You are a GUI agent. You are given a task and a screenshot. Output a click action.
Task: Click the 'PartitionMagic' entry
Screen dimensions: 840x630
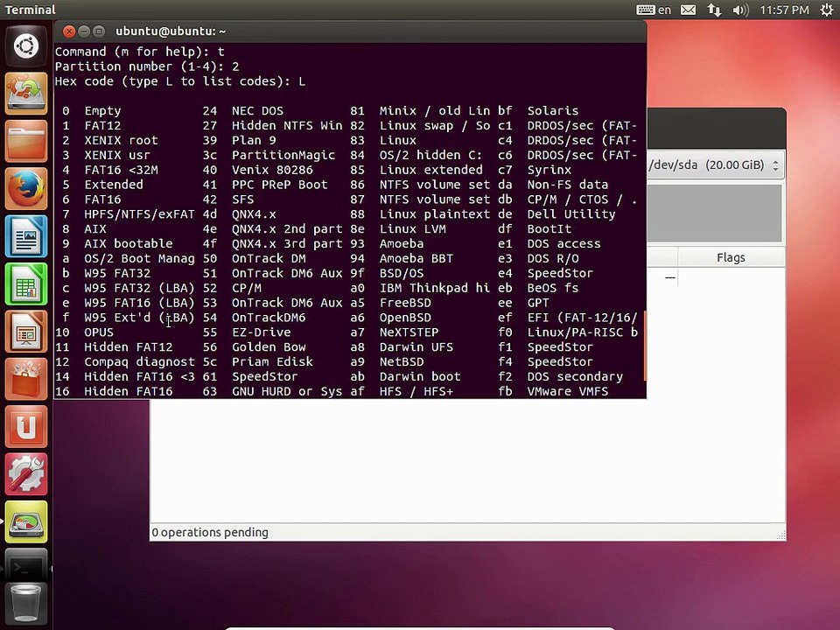(283, 156)
